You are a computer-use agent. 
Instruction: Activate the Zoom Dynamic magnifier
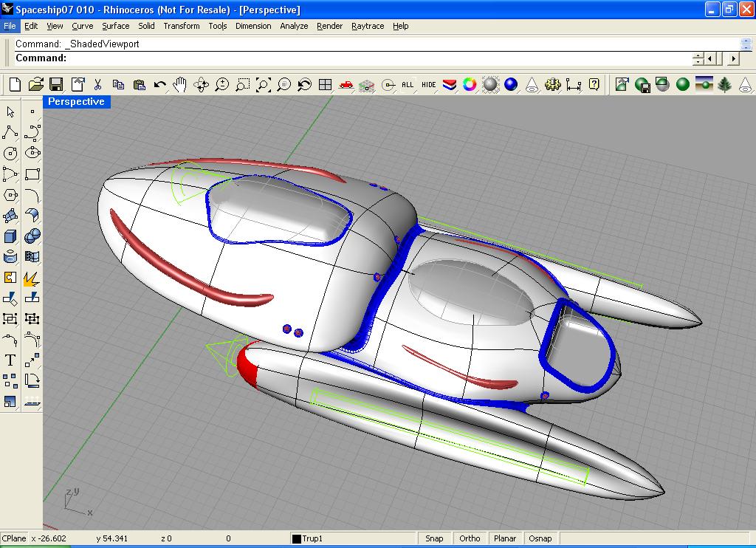point(221,85)
